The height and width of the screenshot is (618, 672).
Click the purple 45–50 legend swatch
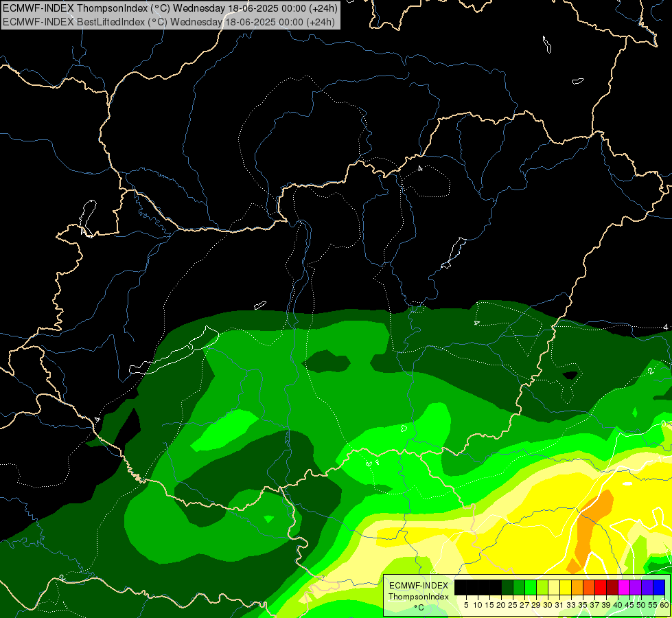[x=636, y=588]
